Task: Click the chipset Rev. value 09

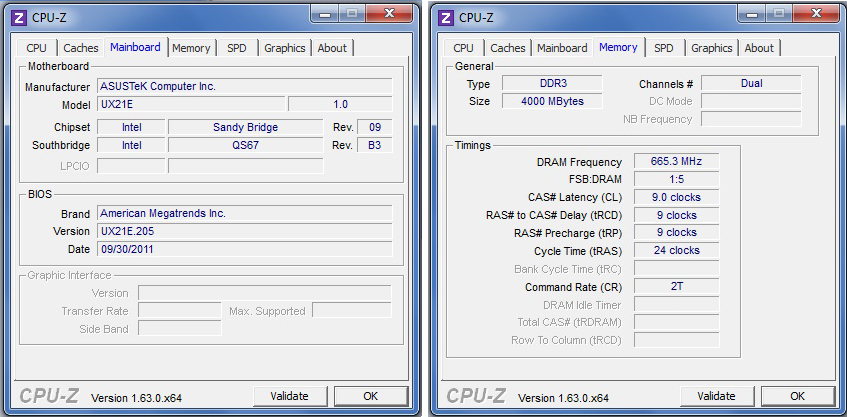Action: coord(375,127)
